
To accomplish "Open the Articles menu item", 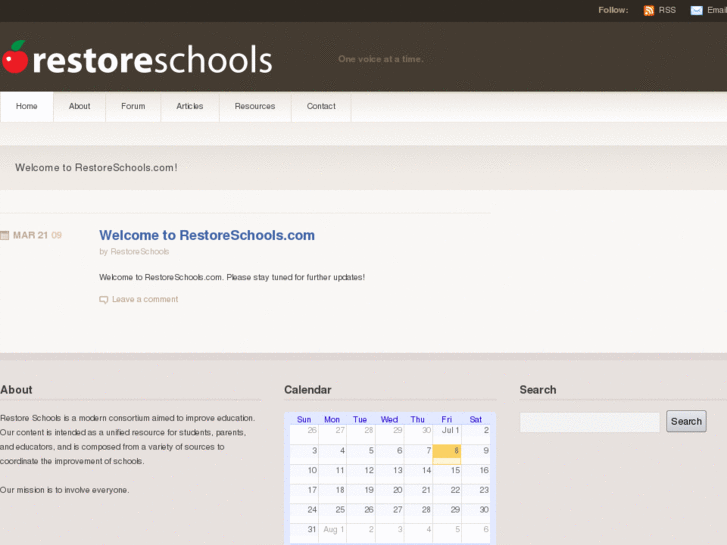I will (x=190, y=106).
